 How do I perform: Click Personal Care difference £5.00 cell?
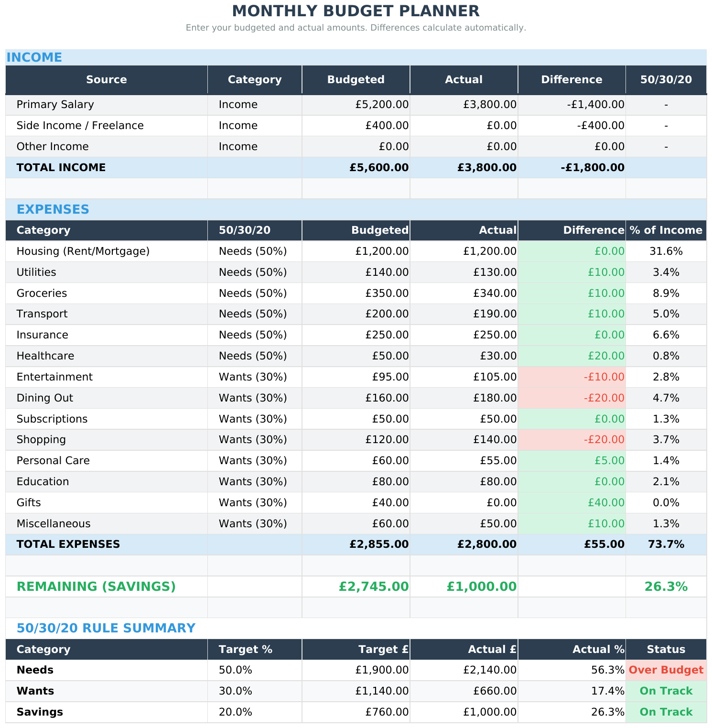572,461
